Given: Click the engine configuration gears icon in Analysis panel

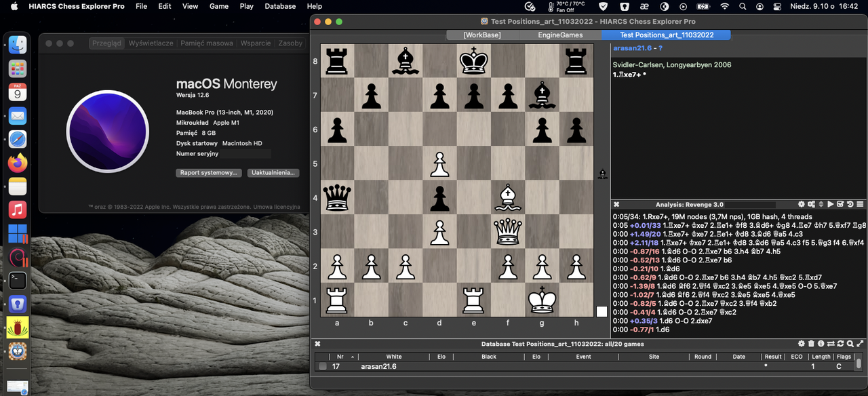Looking at the screenshot, I should 811,204.
